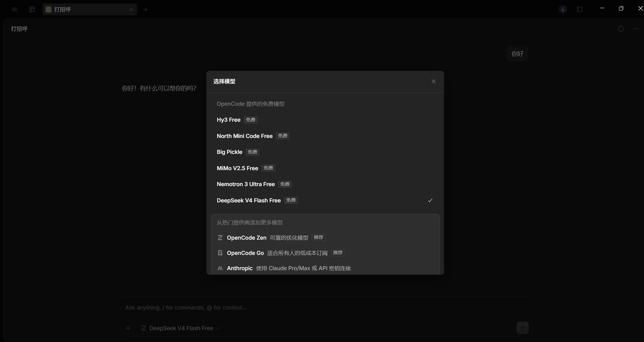Image resolution: width=644 pixels, height=342 pixels.
Task: Click the 推荐 badge next to OpenCode Zen
Action: [x=318, y=238]
